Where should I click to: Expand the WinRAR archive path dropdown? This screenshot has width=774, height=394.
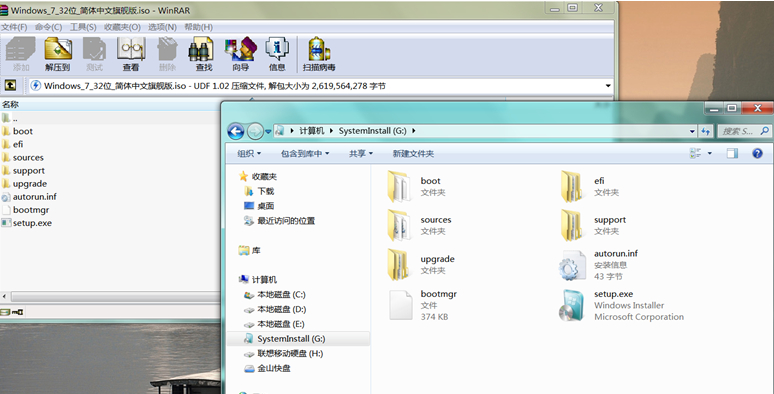point(608,86)
